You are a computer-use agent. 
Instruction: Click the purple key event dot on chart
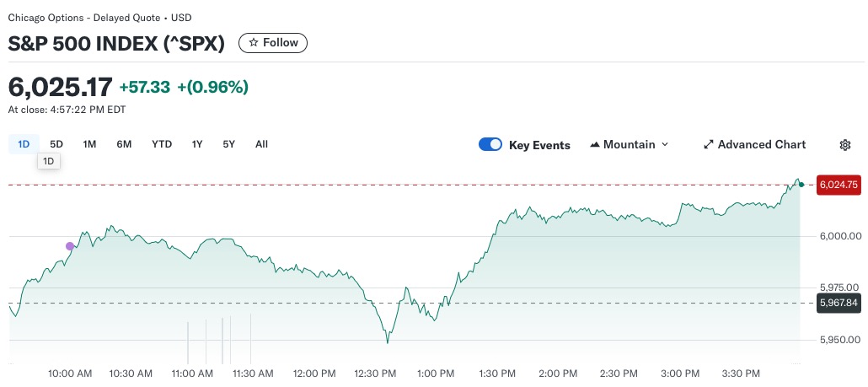(x=70, y=246)
